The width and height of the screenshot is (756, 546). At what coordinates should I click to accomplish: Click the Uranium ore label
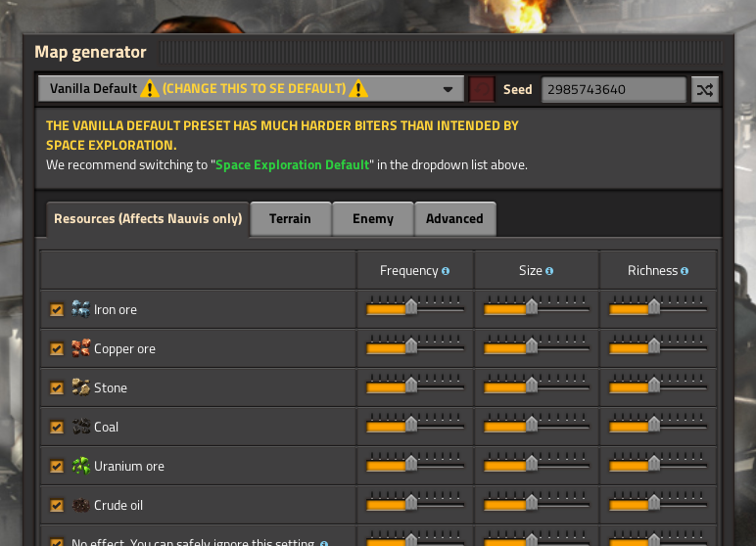(128, 467)
